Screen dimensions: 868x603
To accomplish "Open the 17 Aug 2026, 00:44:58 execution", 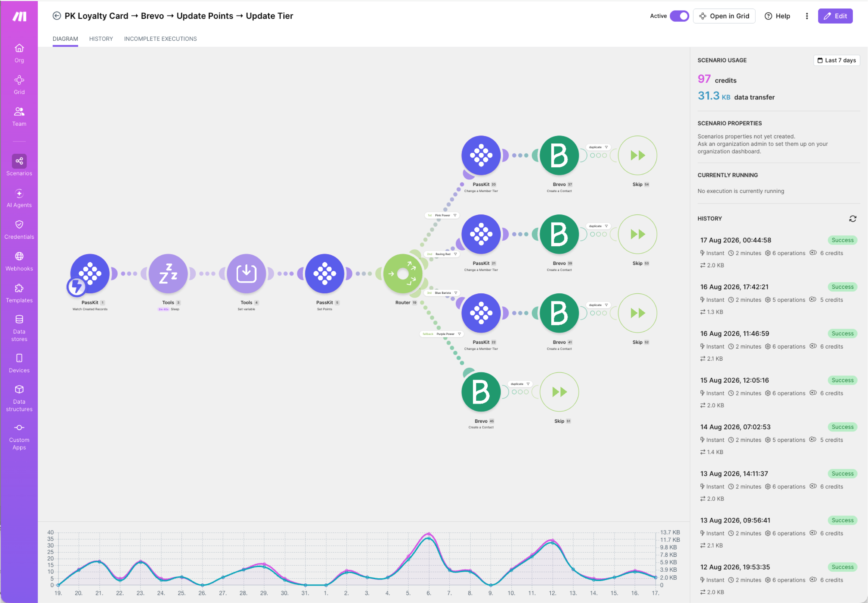I will point(778,252).
